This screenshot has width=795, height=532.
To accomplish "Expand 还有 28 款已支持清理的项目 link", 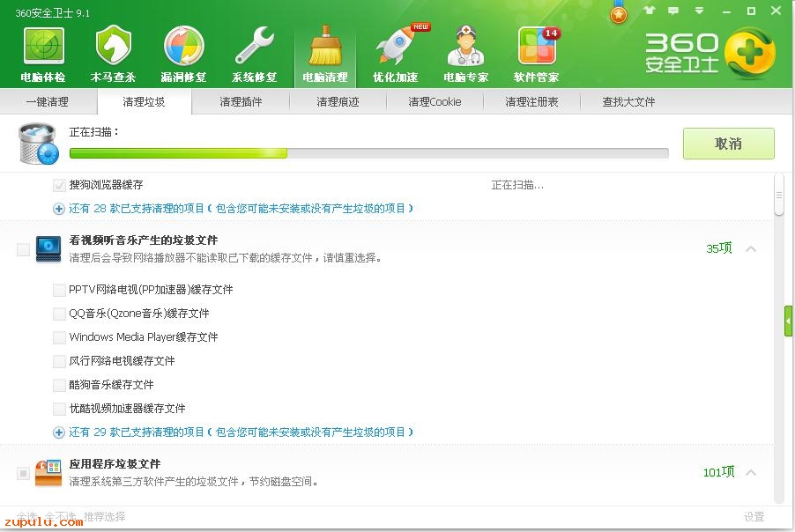I will (x=241, y=209).
